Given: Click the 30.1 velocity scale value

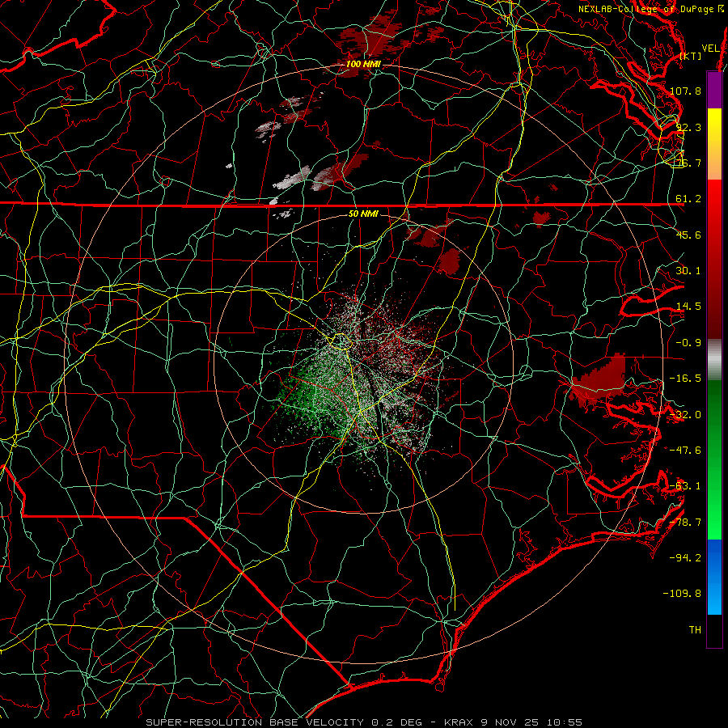Looking at the screenshot, I should (x=688, y=271).
